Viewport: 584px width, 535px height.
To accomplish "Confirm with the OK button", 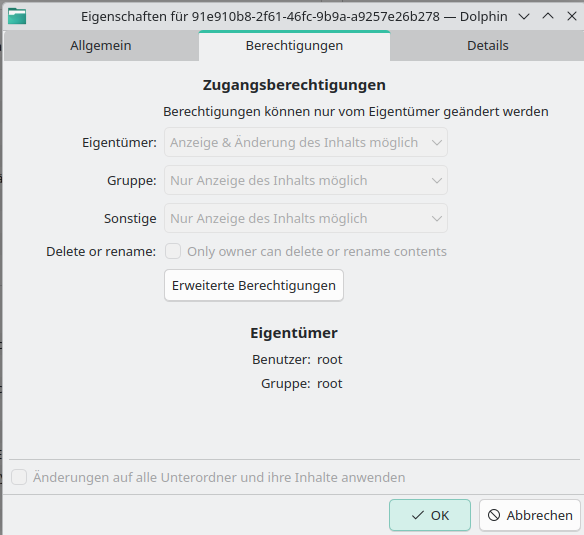I will 430,515.
